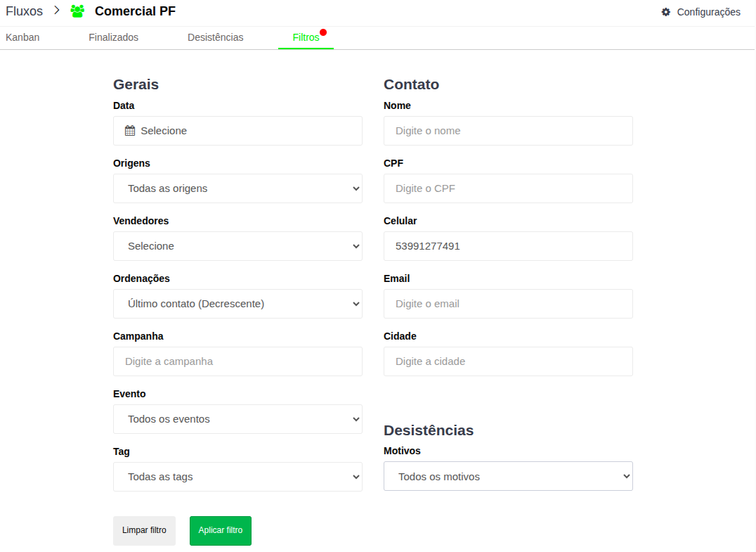This screenshot has height=552, width=756.
Task: Click the Configurações gear icon
Action: point(666,12)
